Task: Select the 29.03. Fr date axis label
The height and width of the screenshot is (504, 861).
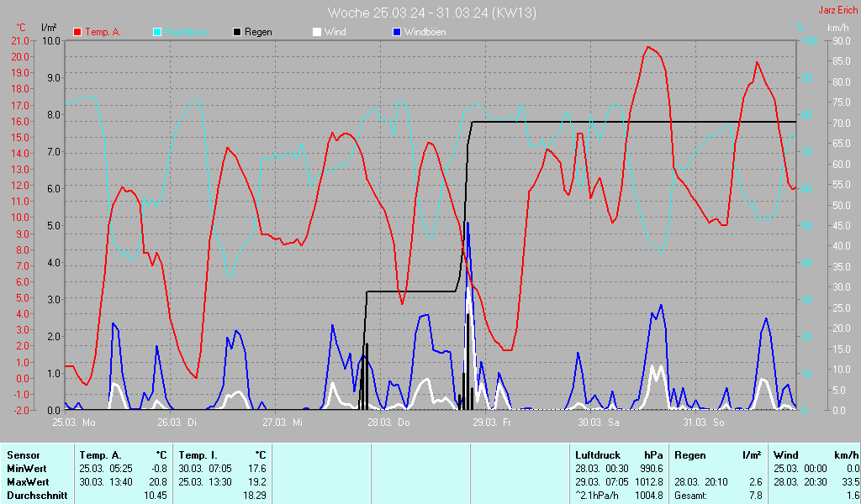Action: 494,423
